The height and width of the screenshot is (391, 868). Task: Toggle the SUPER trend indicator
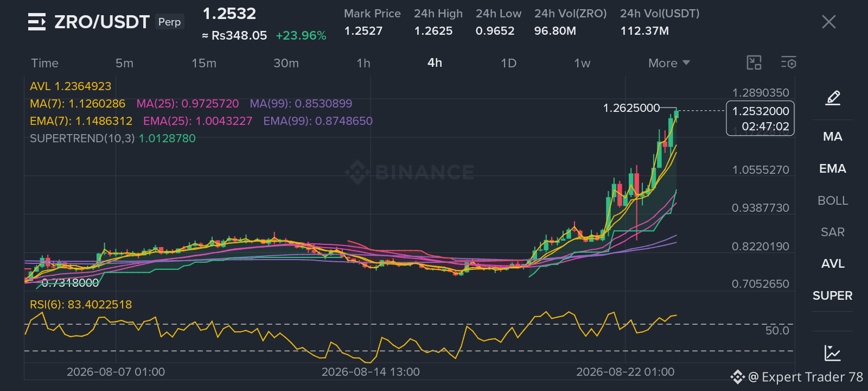832,296
